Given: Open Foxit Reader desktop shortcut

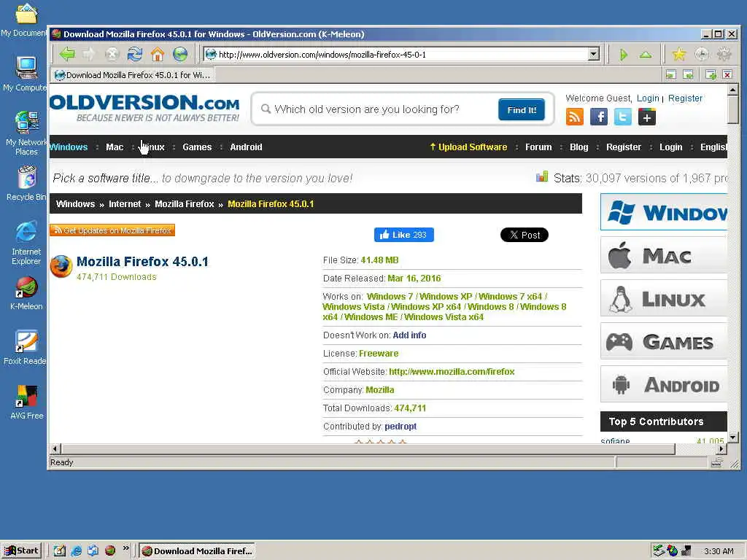Looking at the screenshot, I should (25, 348).
